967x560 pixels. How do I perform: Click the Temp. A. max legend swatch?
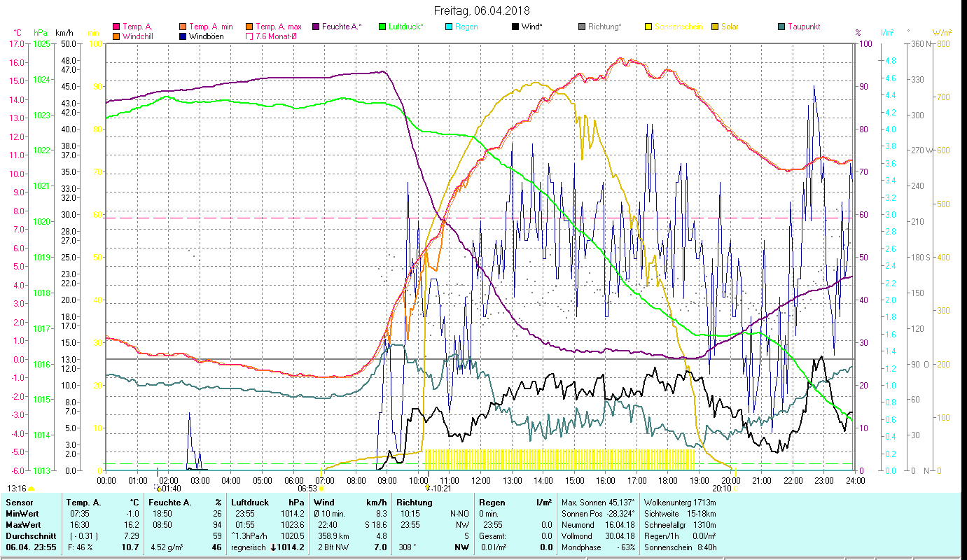click(x=249, y=27)
